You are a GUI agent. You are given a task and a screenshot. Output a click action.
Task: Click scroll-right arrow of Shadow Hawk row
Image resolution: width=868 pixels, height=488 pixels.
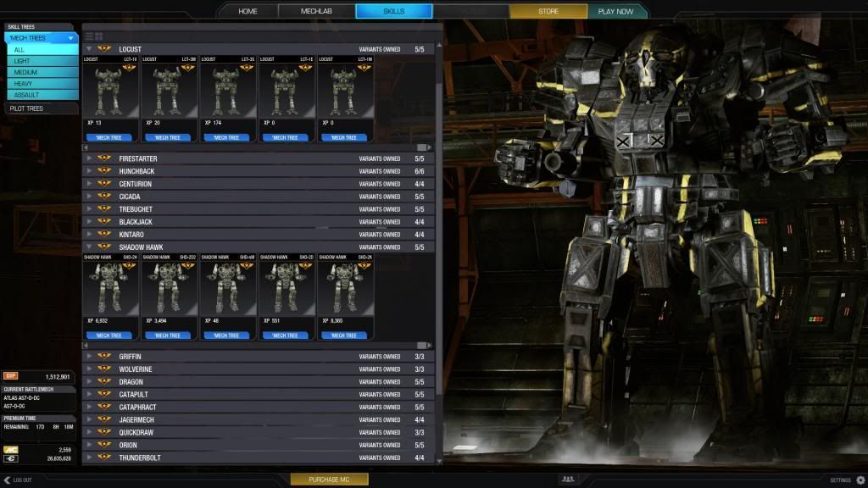point(430,346)
